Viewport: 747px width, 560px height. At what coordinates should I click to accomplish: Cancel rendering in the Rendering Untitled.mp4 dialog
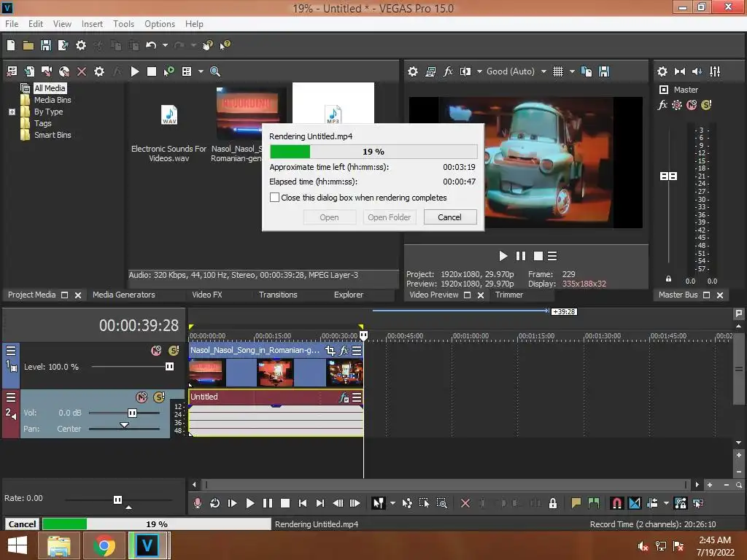[449, 217]
